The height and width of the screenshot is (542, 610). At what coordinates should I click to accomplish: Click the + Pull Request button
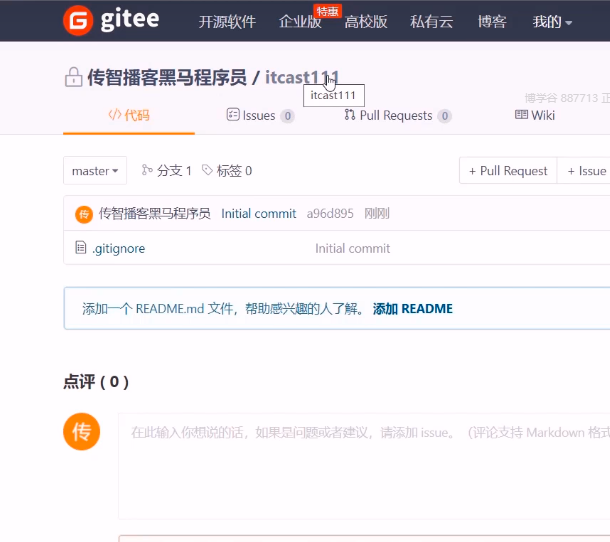tap(508, 171)
